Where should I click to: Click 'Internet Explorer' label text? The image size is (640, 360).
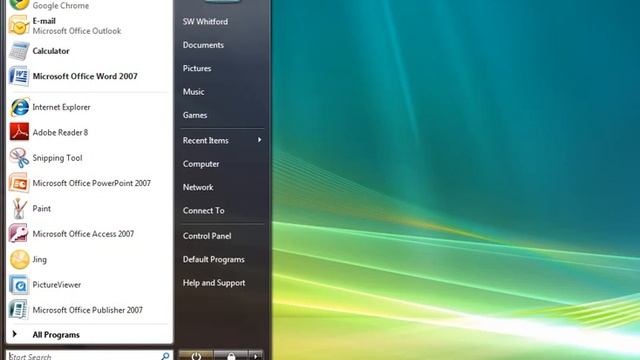[61, 107]
